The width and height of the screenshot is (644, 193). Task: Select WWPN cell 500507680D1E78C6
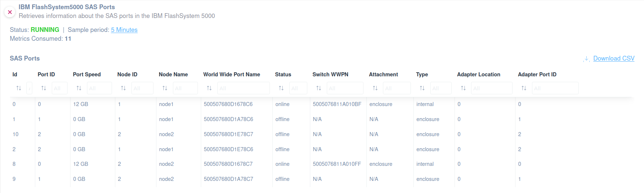228,149
